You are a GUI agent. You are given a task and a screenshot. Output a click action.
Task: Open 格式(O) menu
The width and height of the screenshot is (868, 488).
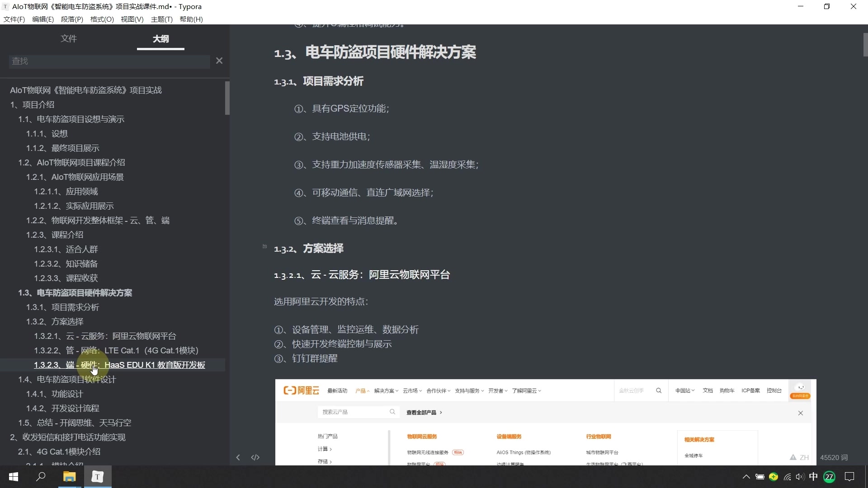[x=102, y=19]
